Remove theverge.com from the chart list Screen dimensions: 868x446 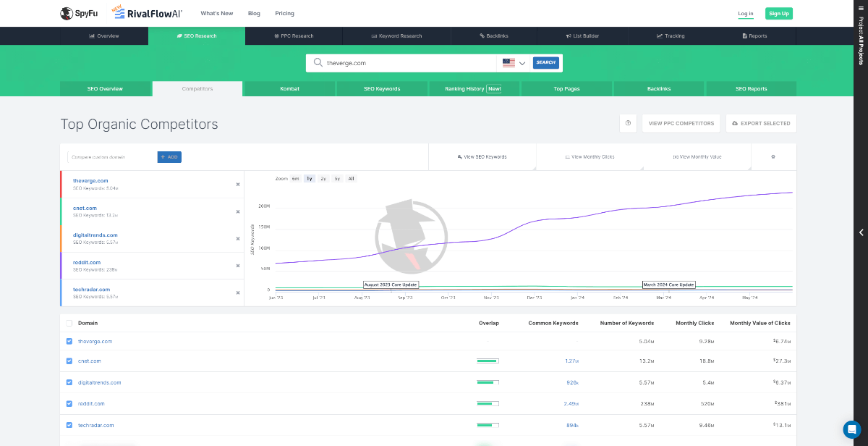coord(237,185)
